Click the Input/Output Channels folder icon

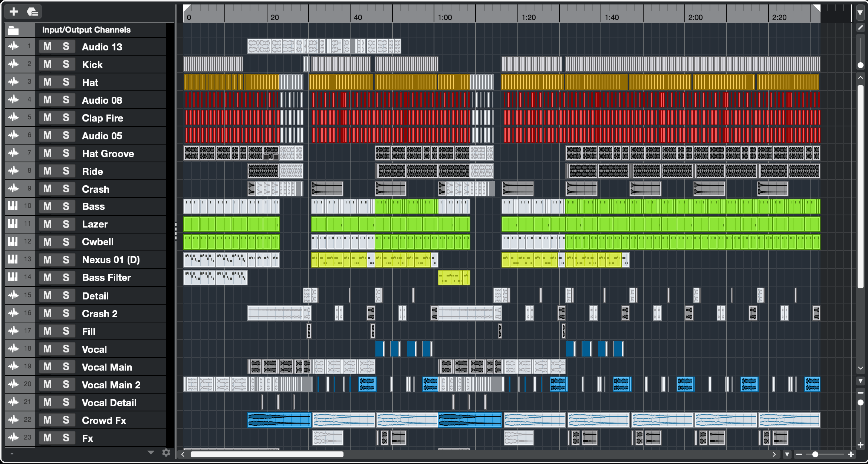click(14, 30)
